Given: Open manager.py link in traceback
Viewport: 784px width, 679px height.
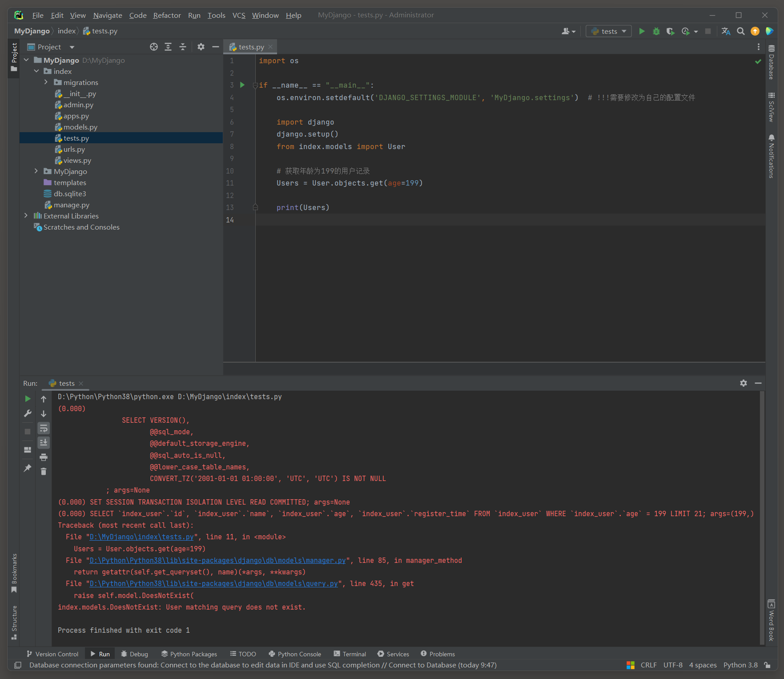Looking at the screenshot, I should (217, 561).
